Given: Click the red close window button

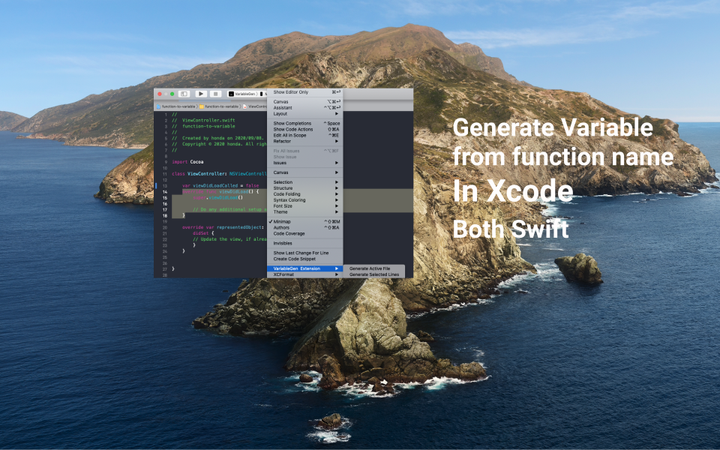Looking at the screenshot, I should tap(159, 94).
